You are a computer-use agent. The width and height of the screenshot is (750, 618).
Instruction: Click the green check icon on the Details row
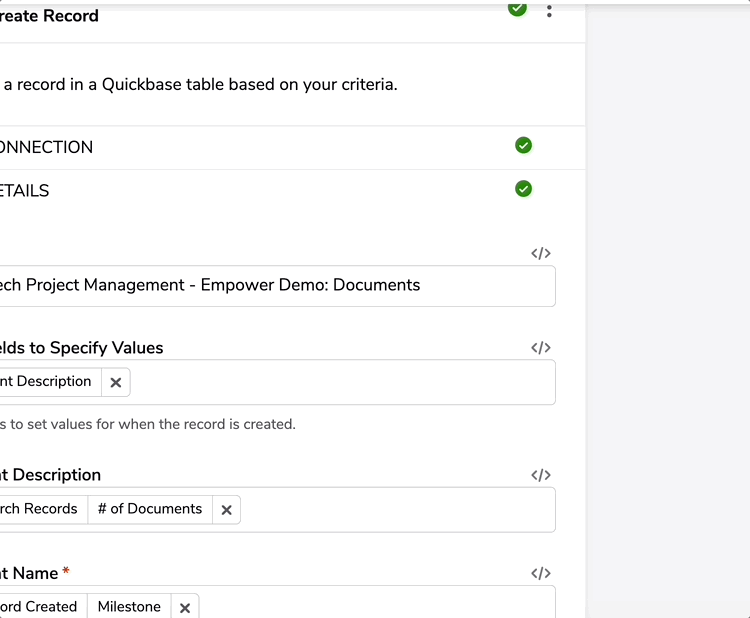[x=523, y=189]
